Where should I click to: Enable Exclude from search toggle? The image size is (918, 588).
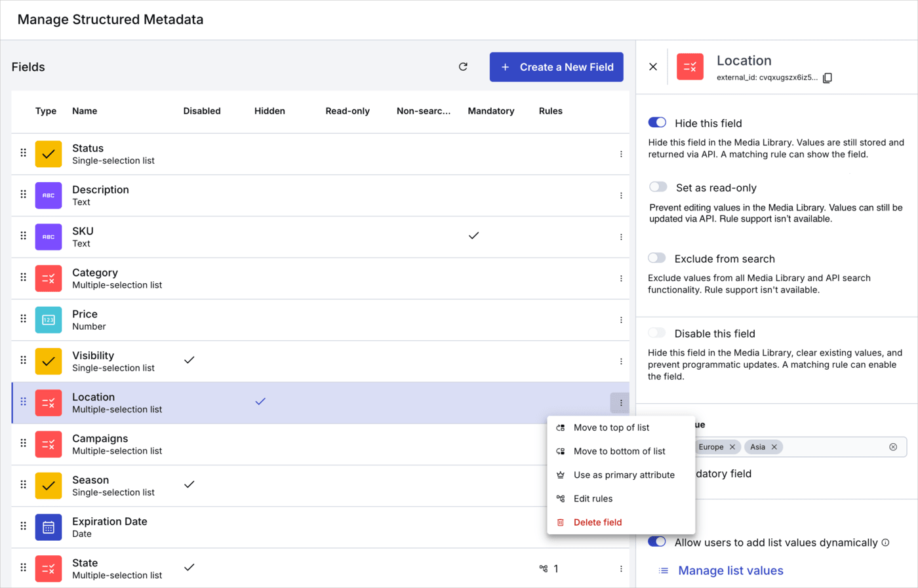tap(657, 258)
